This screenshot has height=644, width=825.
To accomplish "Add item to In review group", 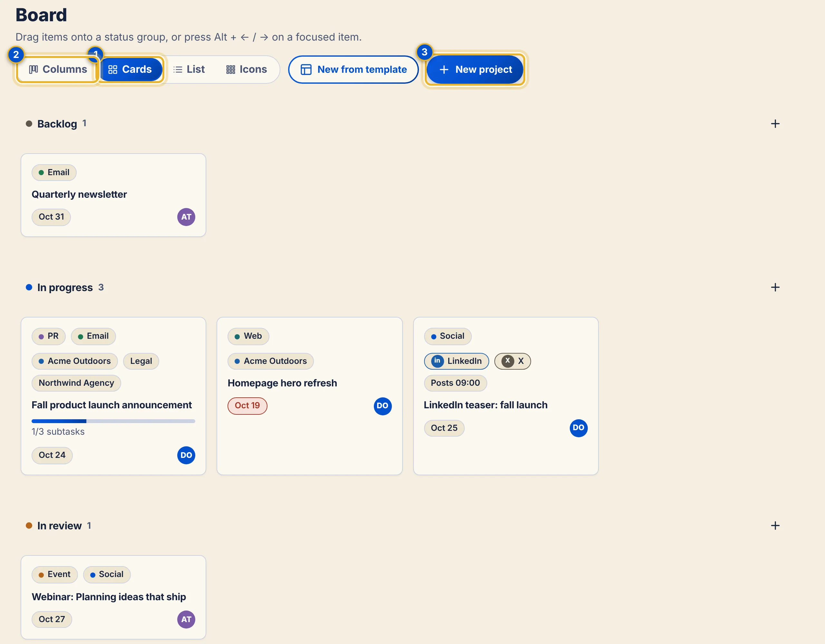I will 775,526.
